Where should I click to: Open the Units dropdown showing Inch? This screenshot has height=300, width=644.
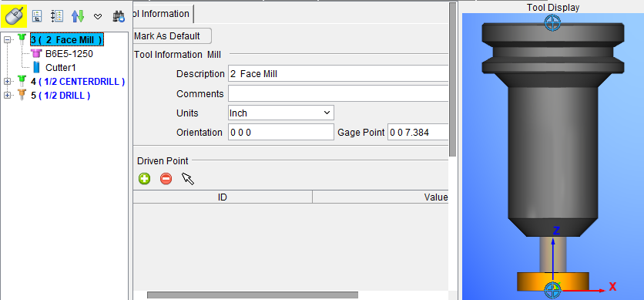281,113
